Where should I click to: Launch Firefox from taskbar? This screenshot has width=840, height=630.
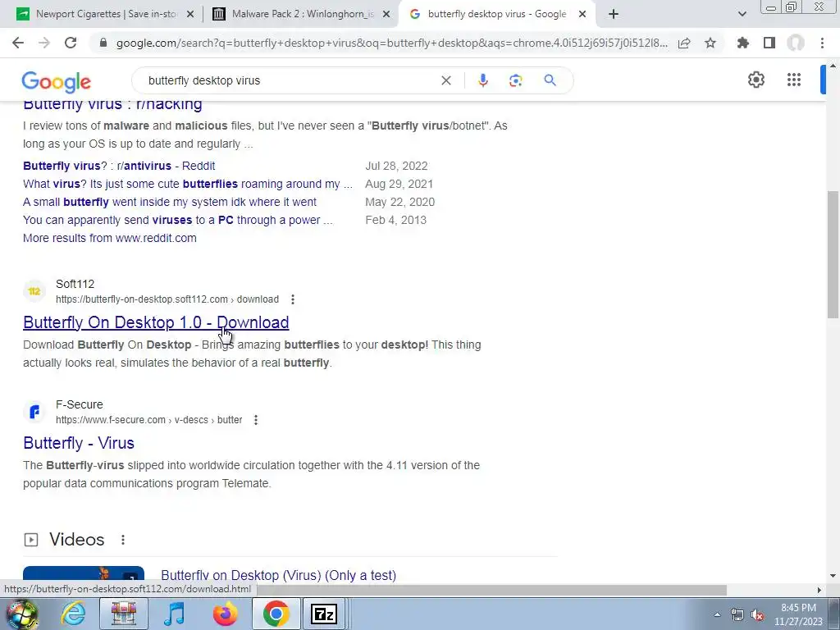tap(225, 614)
